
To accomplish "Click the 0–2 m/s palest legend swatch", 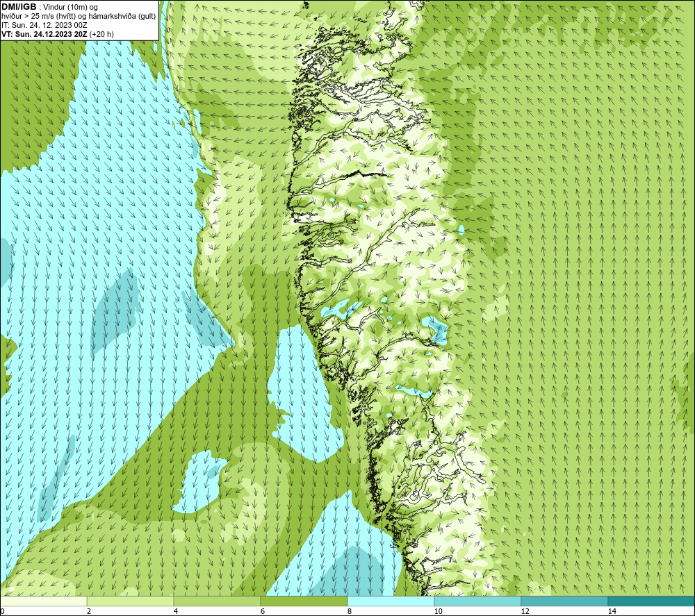I will [43, 601].
